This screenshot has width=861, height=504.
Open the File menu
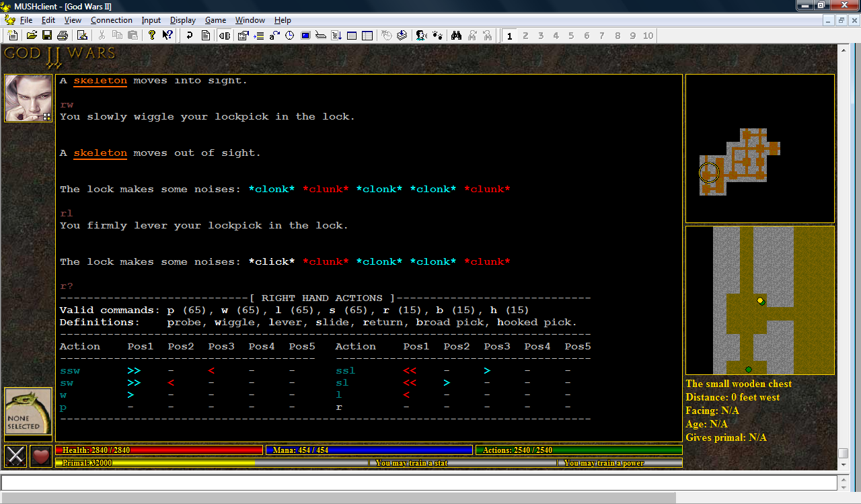pyautogui.click(x=26, y=20)
